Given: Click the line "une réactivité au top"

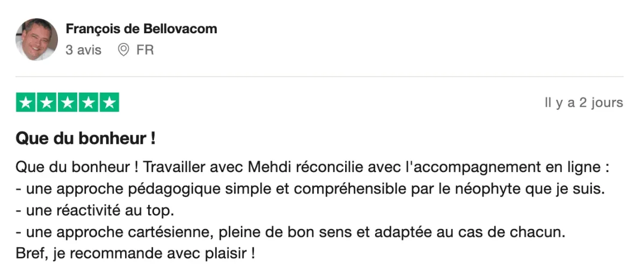Looking at the screenshot, I should [95, 211].
